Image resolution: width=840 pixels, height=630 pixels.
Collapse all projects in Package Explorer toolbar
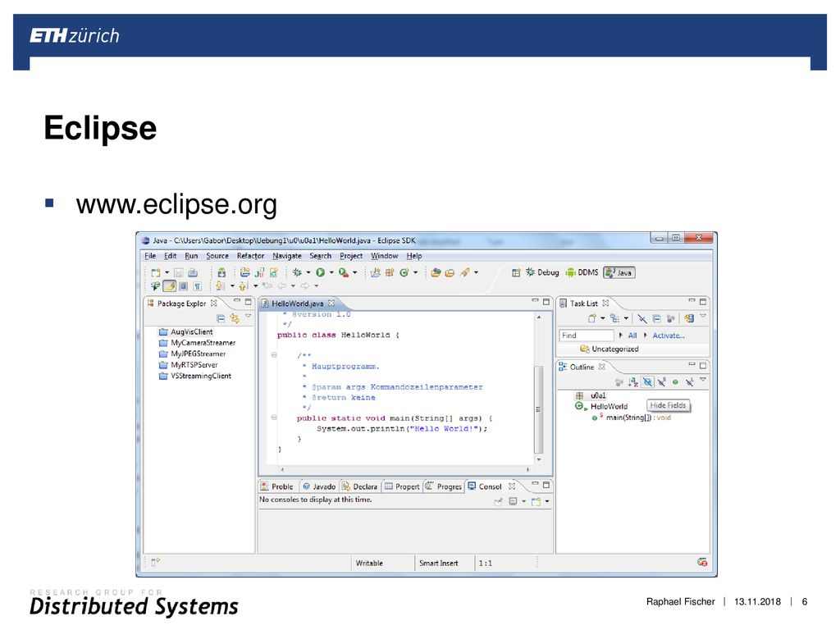pyautogui.click(x=221, y=318)
